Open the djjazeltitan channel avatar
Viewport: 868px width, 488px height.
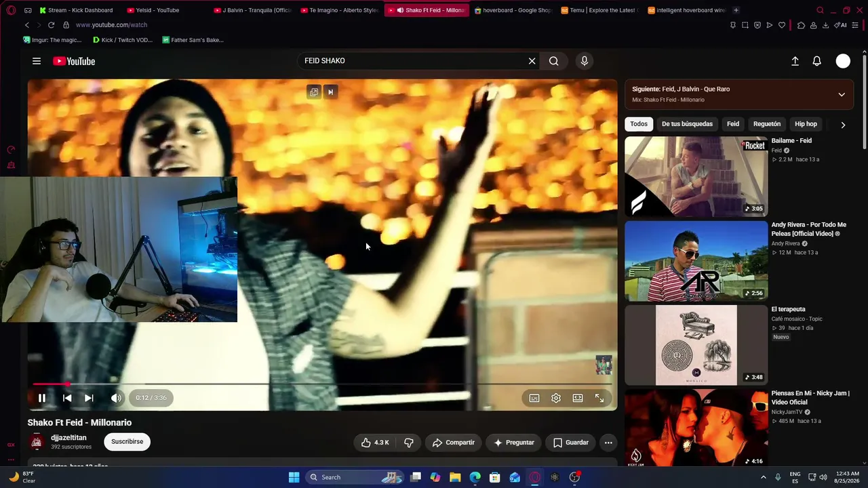[37, 443]
